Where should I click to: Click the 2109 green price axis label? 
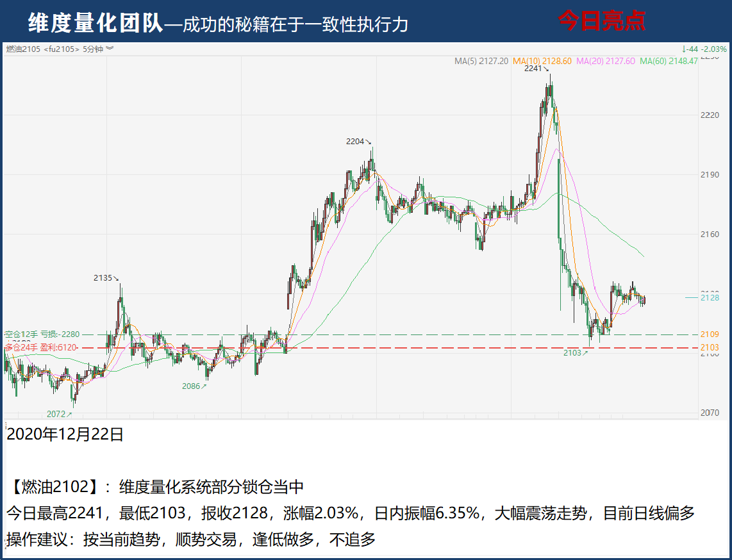tap(710, 334)
